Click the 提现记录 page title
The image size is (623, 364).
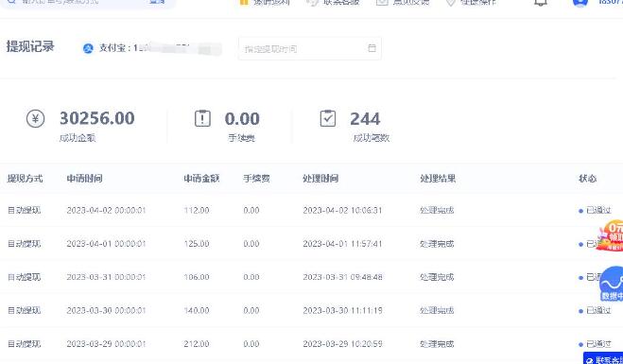pos(30,46)
